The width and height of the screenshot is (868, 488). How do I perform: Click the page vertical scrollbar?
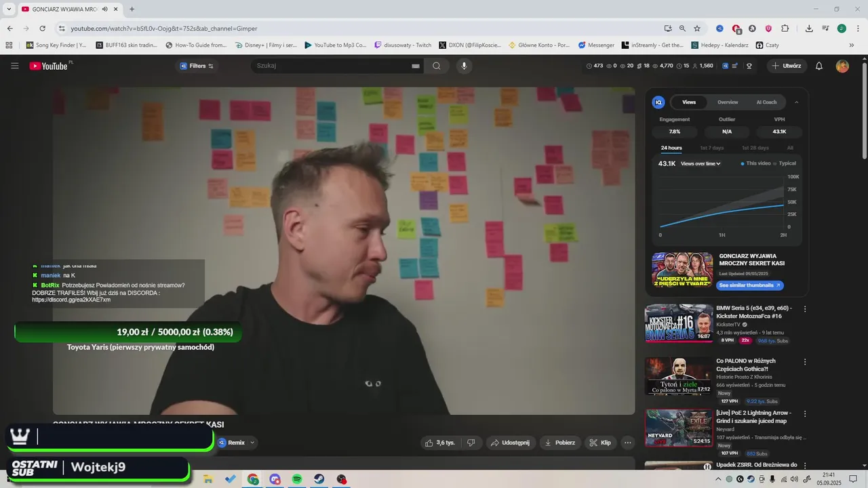[864, 112]
